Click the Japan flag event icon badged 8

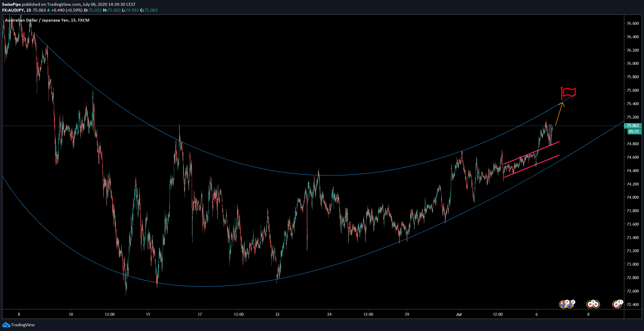tap(617, 304)
